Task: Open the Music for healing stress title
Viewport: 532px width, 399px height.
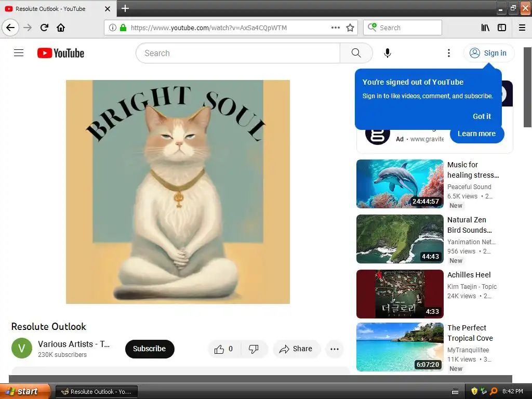Action: pos(473,170)
